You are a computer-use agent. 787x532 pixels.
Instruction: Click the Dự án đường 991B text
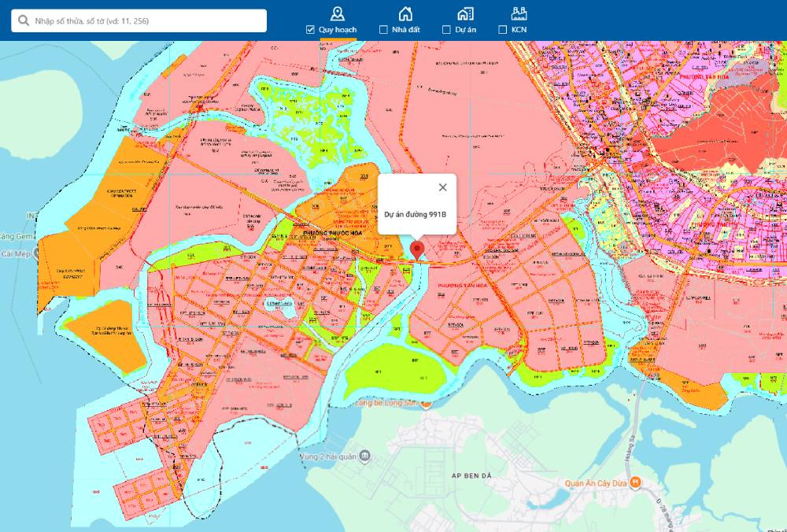click(416, 215)
